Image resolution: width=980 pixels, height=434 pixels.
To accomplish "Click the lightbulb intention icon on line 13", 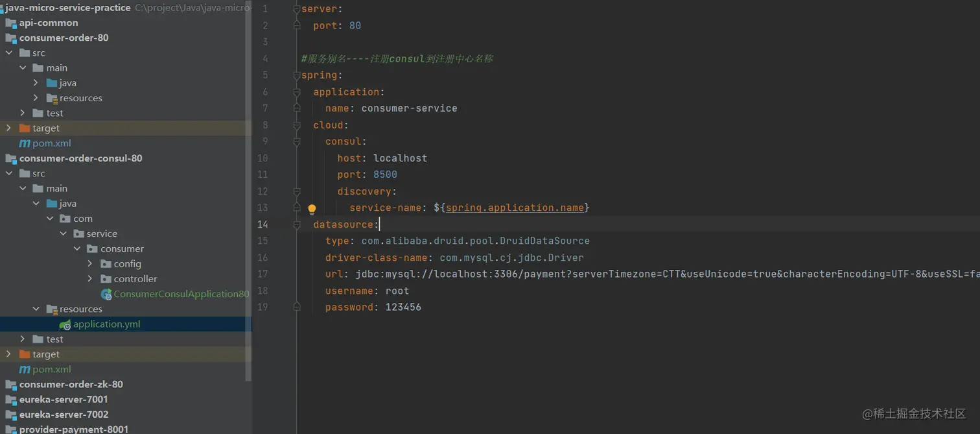I will point(312,209).
